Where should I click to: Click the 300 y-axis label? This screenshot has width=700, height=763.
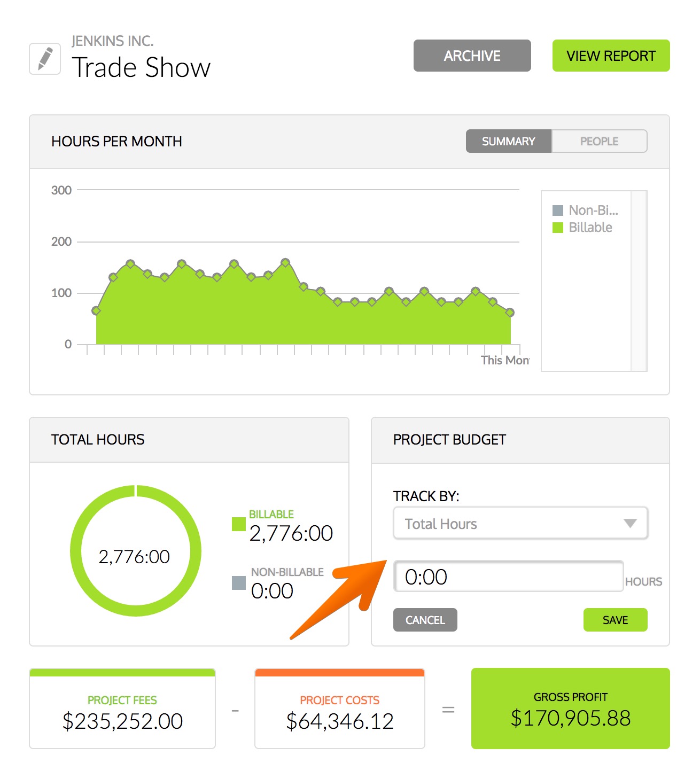coord(61,190)
